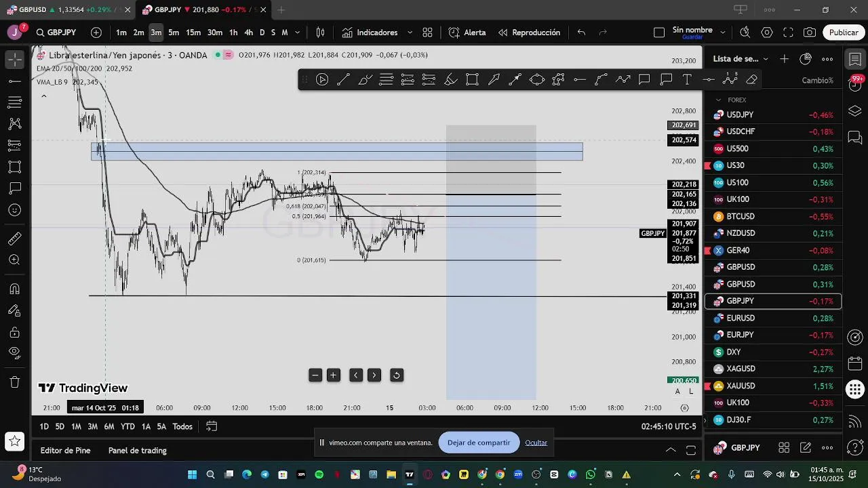Open the patterns tool group in sidebar
This screenshot has height=488, width=868.
[14, 124]
